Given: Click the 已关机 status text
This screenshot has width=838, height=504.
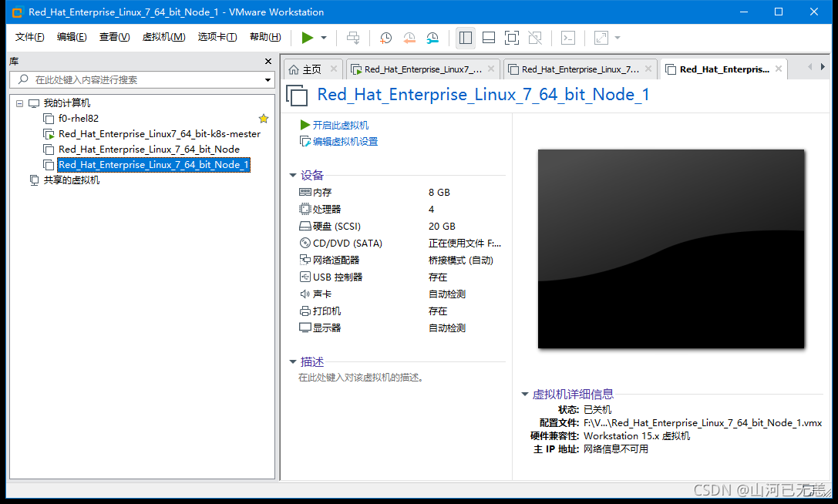Looking at the screenshot, I should (597, 410).
